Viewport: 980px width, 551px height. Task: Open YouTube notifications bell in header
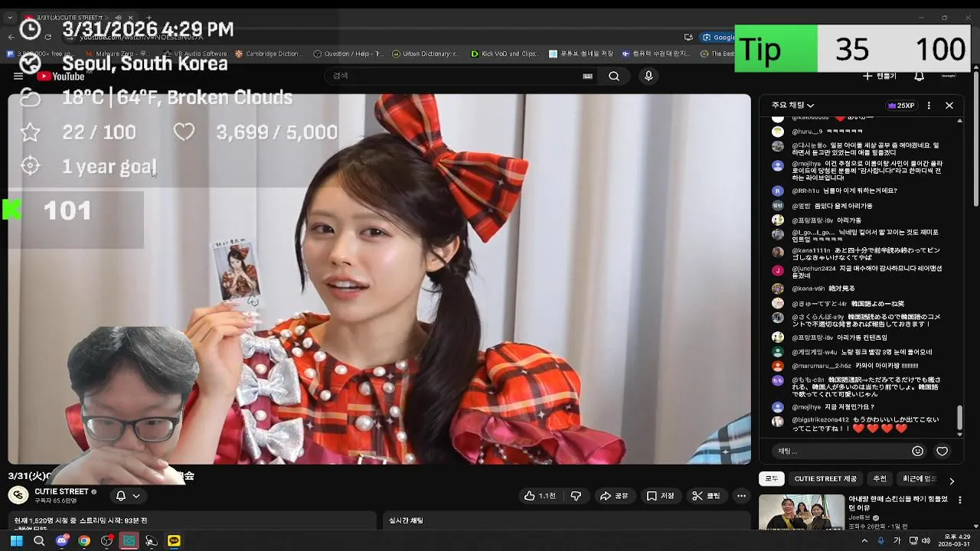coord(920,76)
